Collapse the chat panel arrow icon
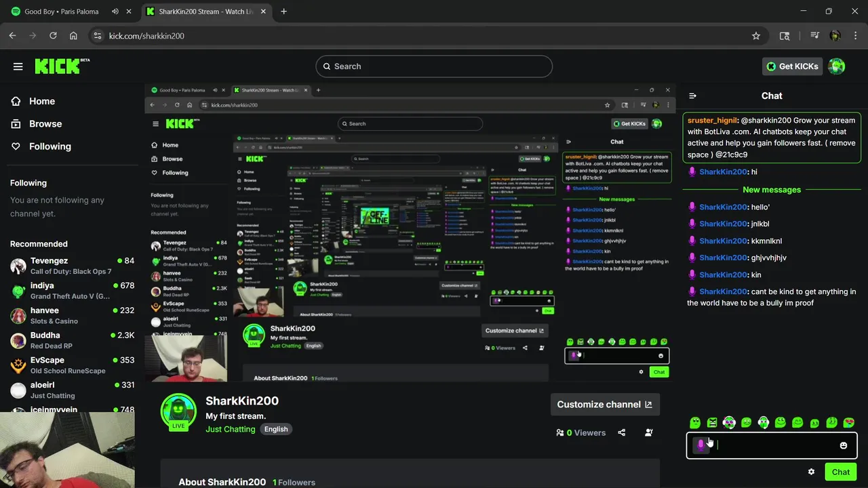The height and width of the screenshot is (488, 868). pos(692,96)
